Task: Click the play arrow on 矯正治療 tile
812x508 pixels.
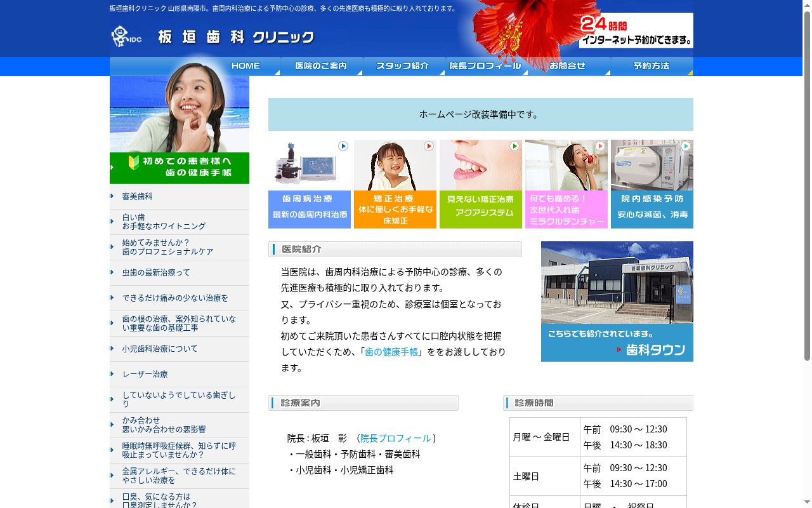Action: 429,146
